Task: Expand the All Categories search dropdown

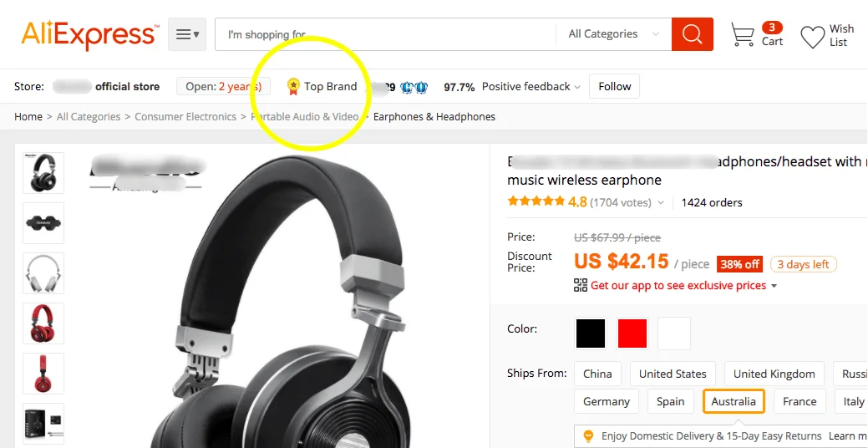Action: (x=613, y=34)
